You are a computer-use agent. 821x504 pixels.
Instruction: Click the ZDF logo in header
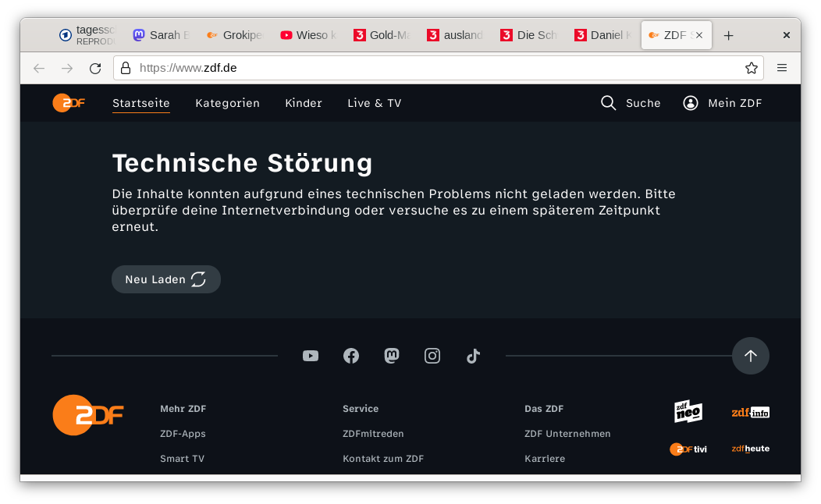[69, 103]
